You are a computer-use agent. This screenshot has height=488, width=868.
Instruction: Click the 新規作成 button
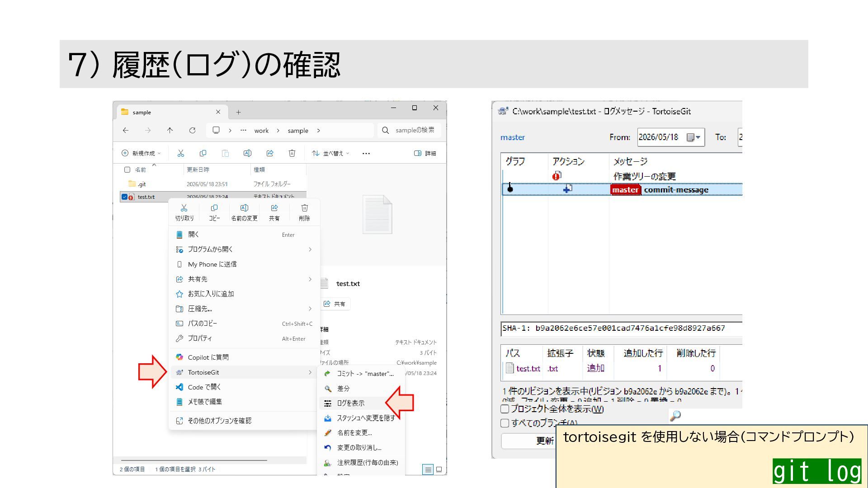(141, 153)
